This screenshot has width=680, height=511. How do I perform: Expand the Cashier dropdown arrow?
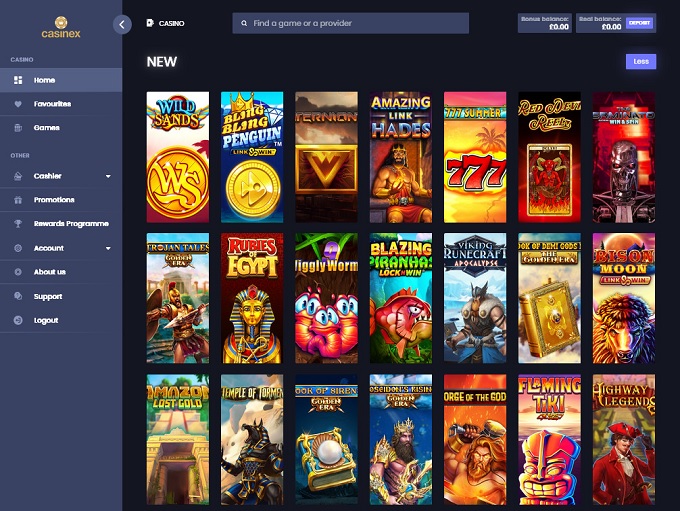coord(108,176)
